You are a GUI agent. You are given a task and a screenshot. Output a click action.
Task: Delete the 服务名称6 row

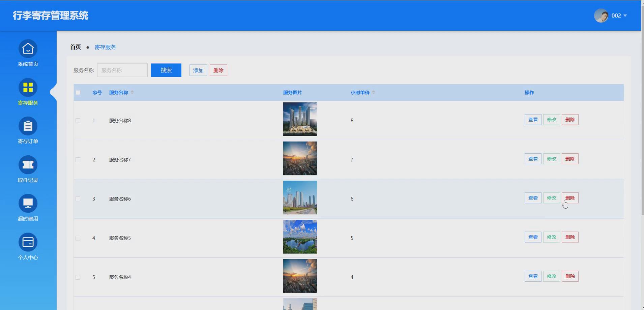[570, 198]
